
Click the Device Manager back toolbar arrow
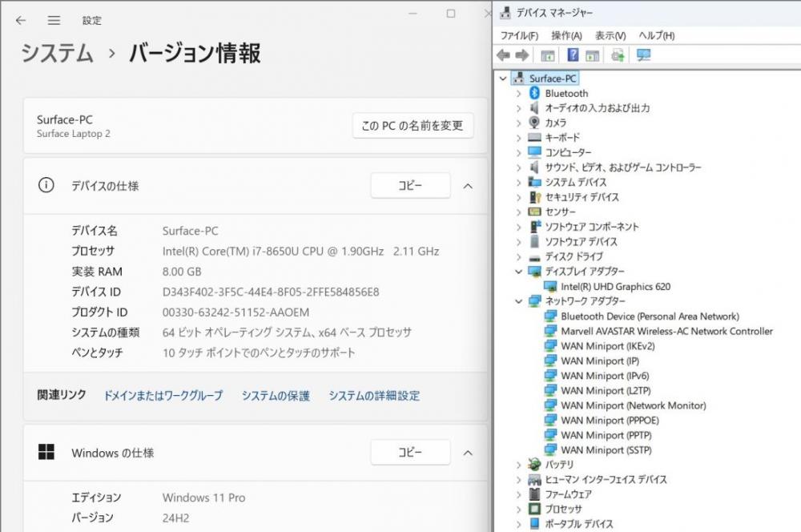pyautogui.click(x=503, y=55)
